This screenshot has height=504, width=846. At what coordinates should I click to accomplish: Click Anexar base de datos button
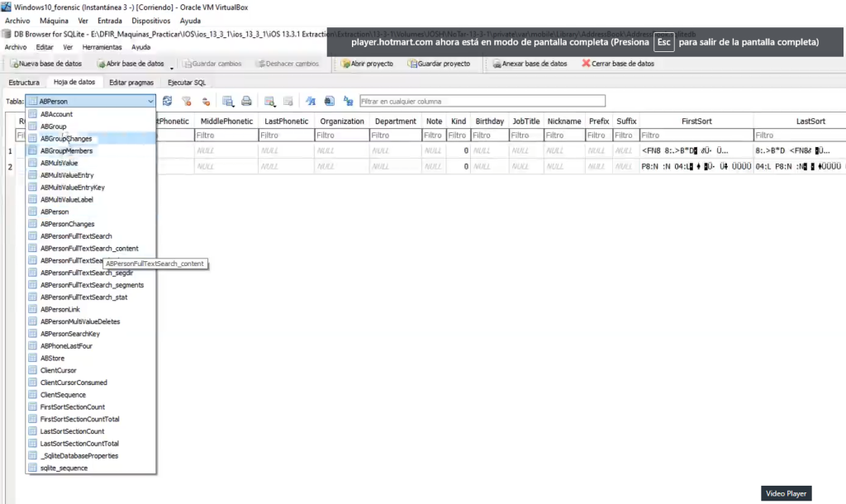point(530,64)
